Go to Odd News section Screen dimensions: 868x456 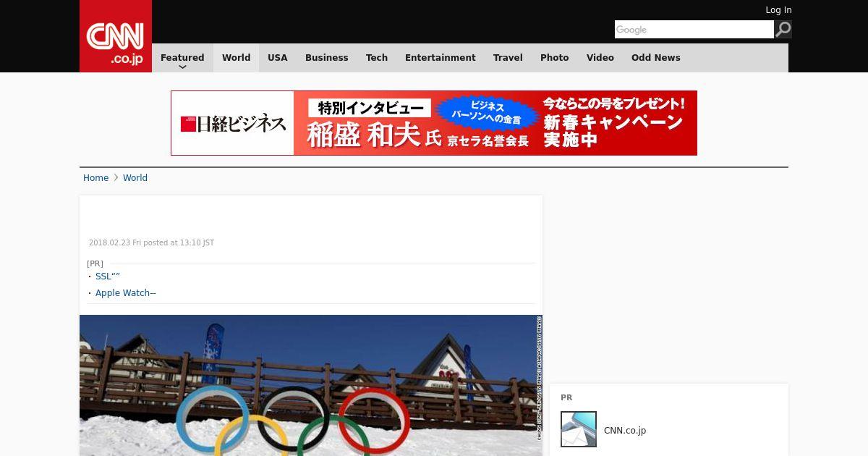[x=656, y=58]
